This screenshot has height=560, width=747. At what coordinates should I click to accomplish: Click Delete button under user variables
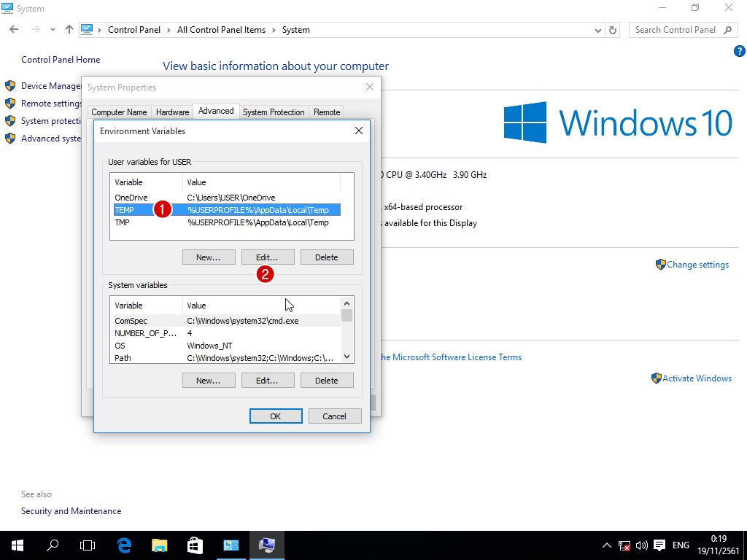327,257
